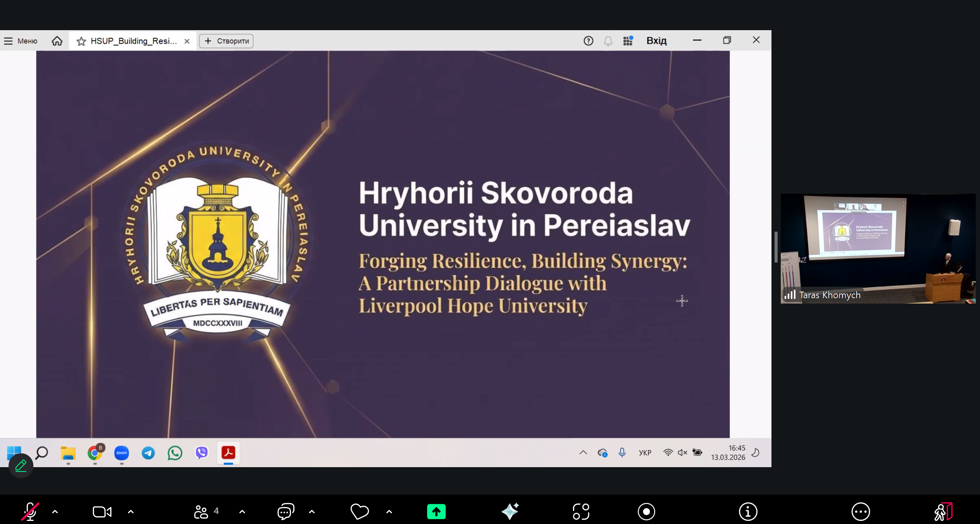
Task: Open the participants panel
Action: tap(202, 512)
